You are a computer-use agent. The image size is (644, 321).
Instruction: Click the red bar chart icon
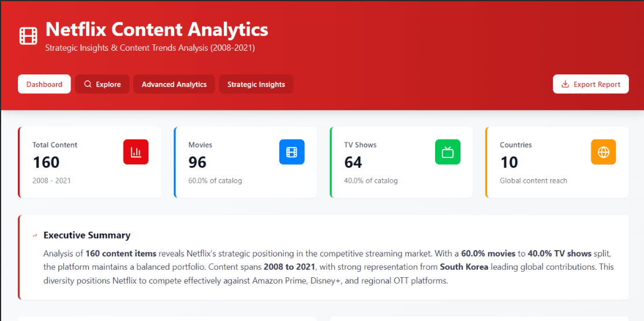pyautogui.click(x=136, y=152)
